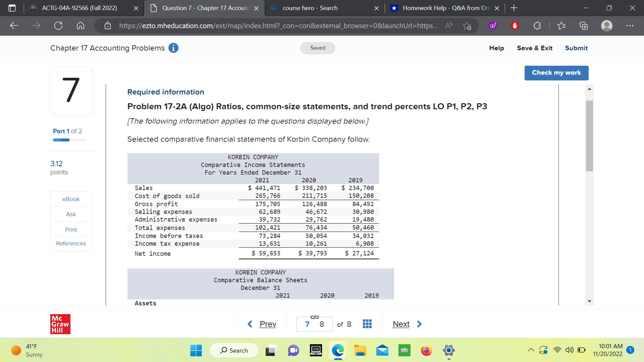Viewport: 644px width, 362px height.
Task: Switch to the Homework Help Q&A tab
Action: (x=439, y=8)
